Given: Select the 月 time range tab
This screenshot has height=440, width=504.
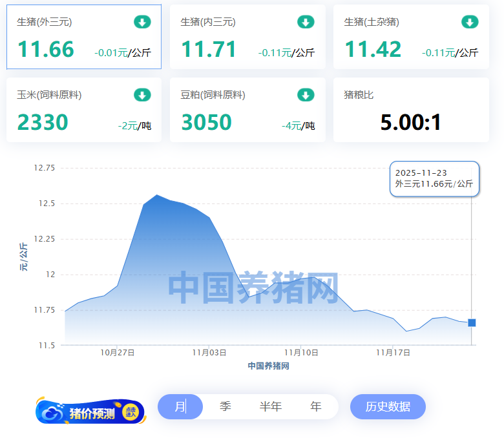Looking at the screenshot, I should point(180,407).
